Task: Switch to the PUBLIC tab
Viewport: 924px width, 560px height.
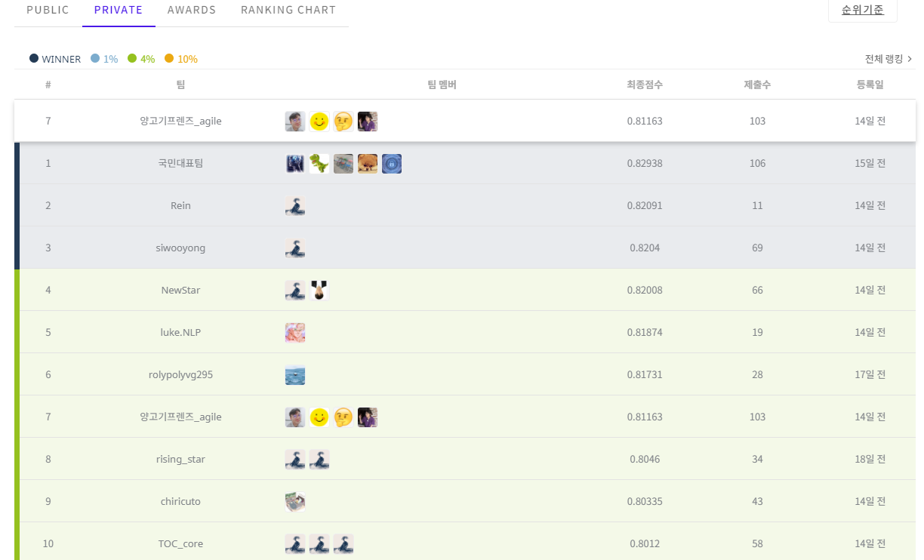Action: click(x=48, y=10)
